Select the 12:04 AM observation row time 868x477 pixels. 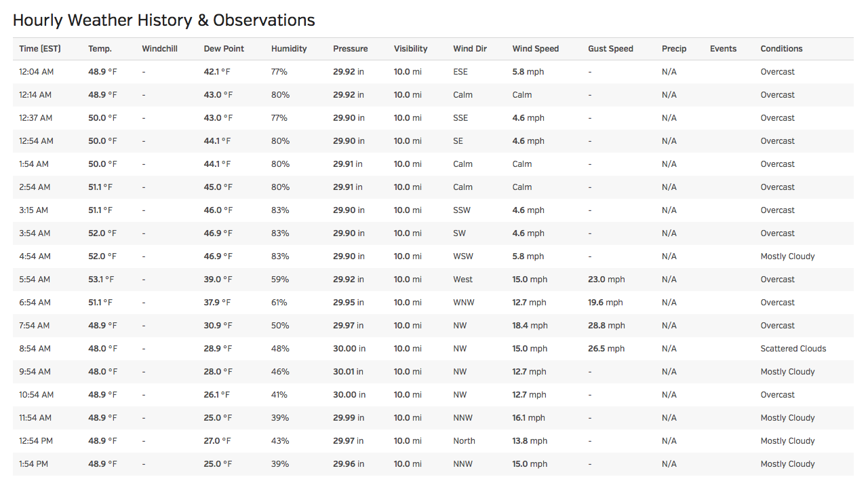(x=36, y=72)
